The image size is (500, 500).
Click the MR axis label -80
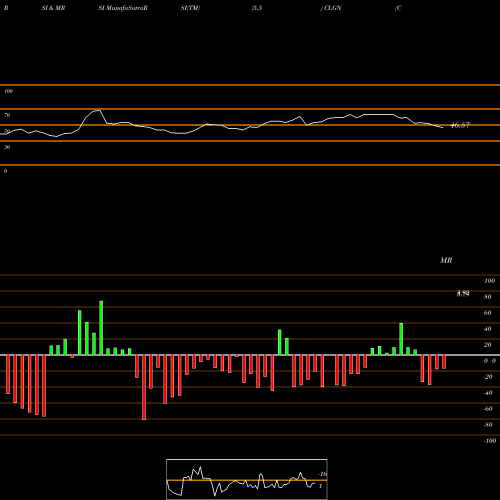(x=488, y=425)
